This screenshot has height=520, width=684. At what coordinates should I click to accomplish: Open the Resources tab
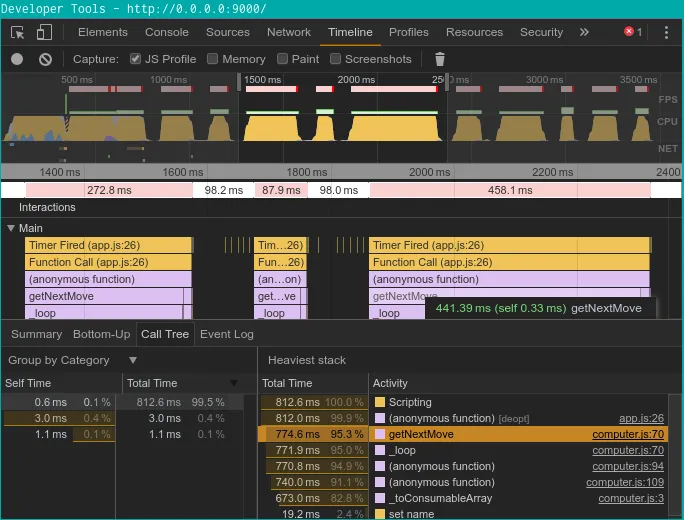474,32
